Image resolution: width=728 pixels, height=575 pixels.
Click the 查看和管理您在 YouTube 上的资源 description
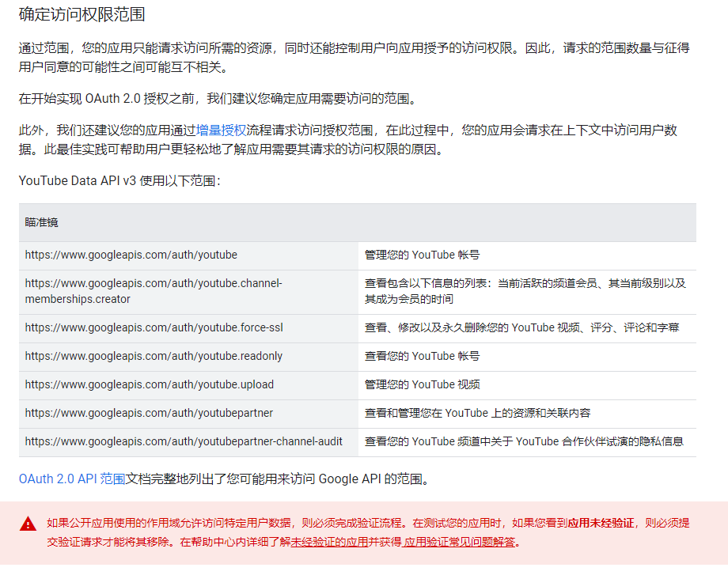point(477,413)
